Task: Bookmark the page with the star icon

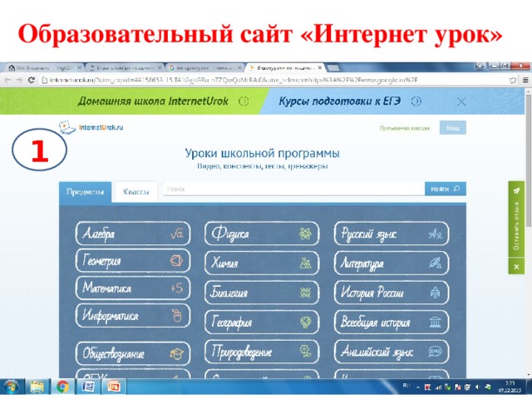Action: pyautogui.click(x=513, y=81)
